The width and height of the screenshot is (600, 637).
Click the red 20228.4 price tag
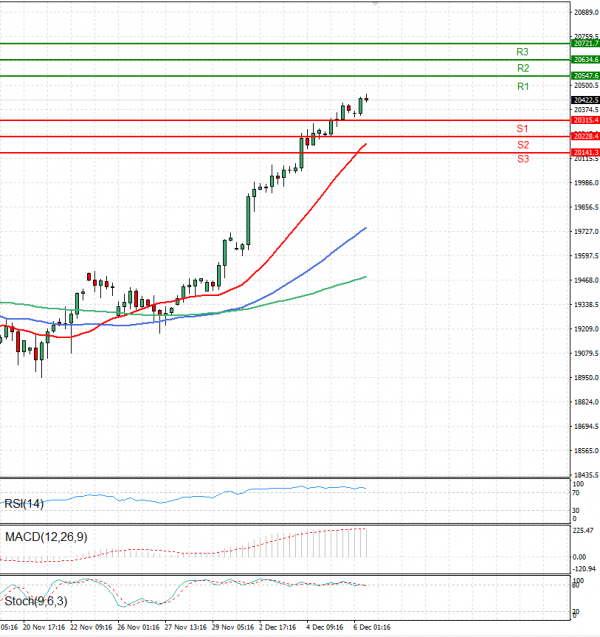[585, 136]
